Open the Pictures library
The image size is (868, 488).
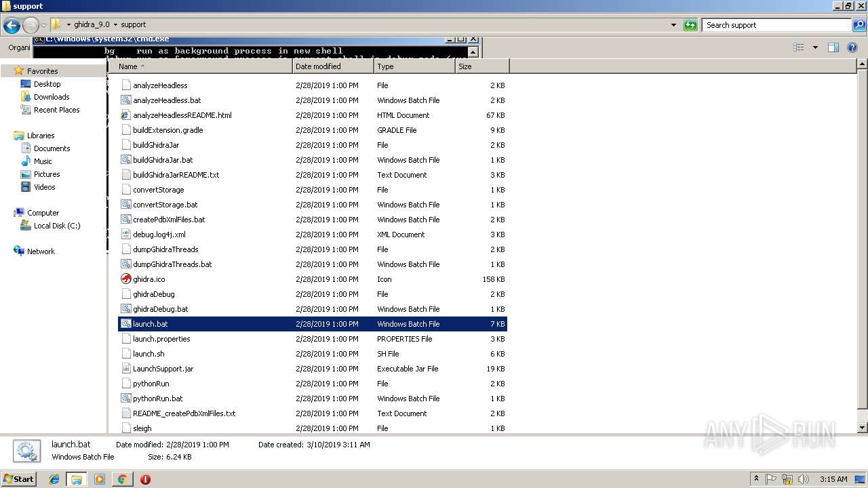coord(47,174)
